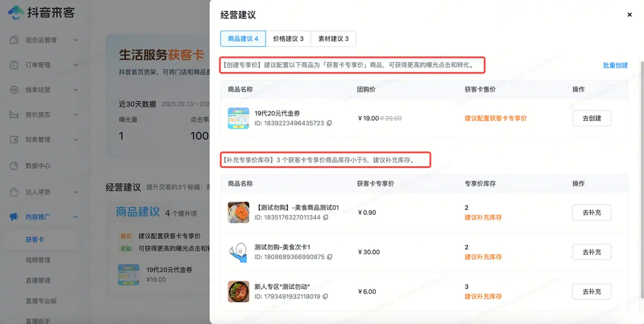644x324 pixels.
Task: Click the 商品建议 heading on the background page
Action: pyautogui.click(x=138, y=212)
